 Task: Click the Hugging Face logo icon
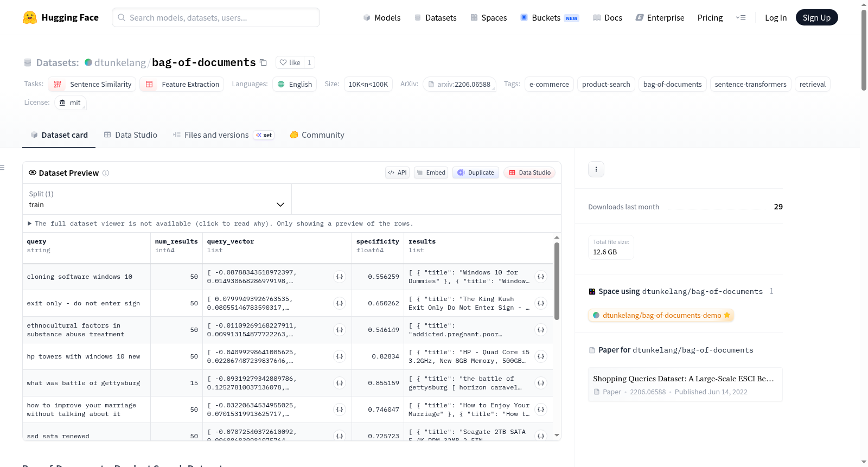30,17
